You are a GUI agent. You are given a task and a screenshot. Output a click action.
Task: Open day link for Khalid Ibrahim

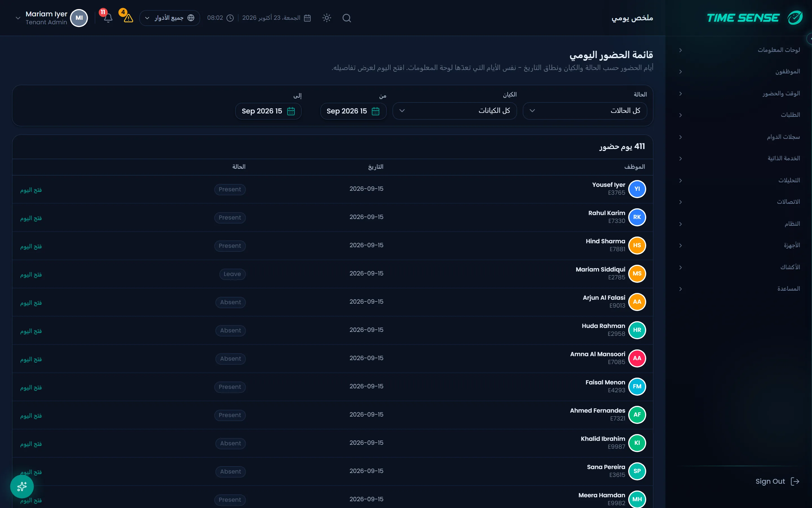point(31,444)
